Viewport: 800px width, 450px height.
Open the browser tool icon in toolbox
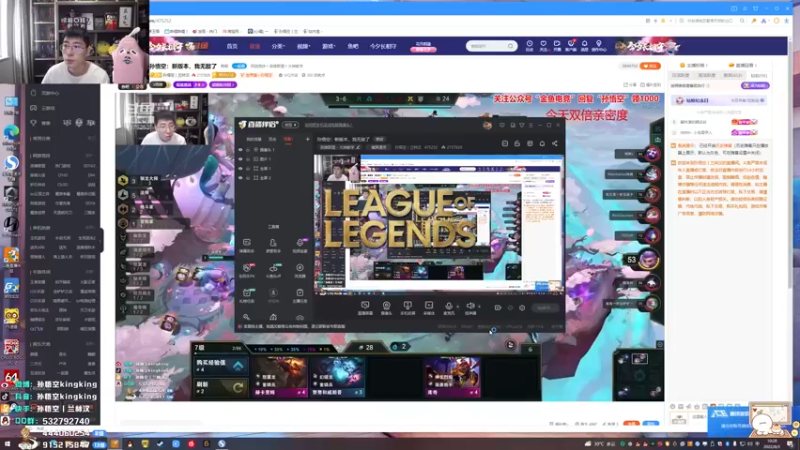tap(299, 270)
